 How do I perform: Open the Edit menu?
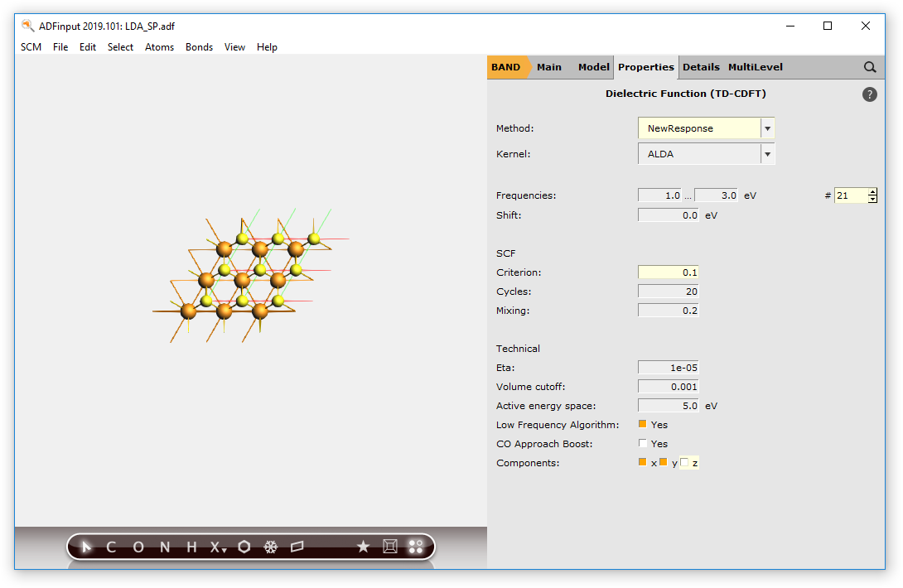click(x=88, y=47)
